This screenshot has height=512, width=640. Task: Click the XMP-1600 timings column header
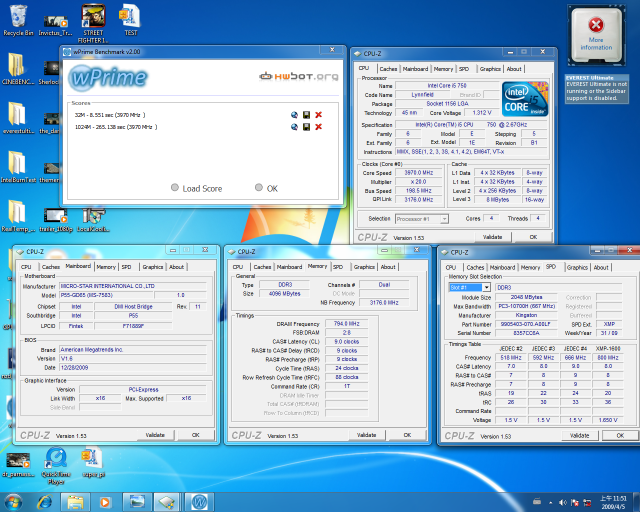tap(608, 349)
